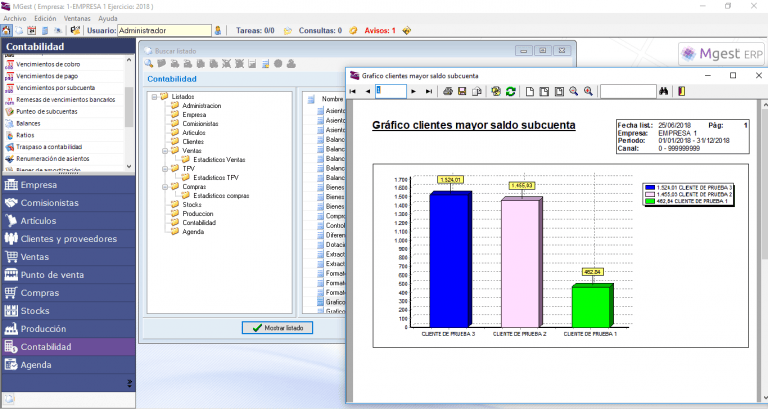Save the report using floppy disk icon

pos(462,92)
